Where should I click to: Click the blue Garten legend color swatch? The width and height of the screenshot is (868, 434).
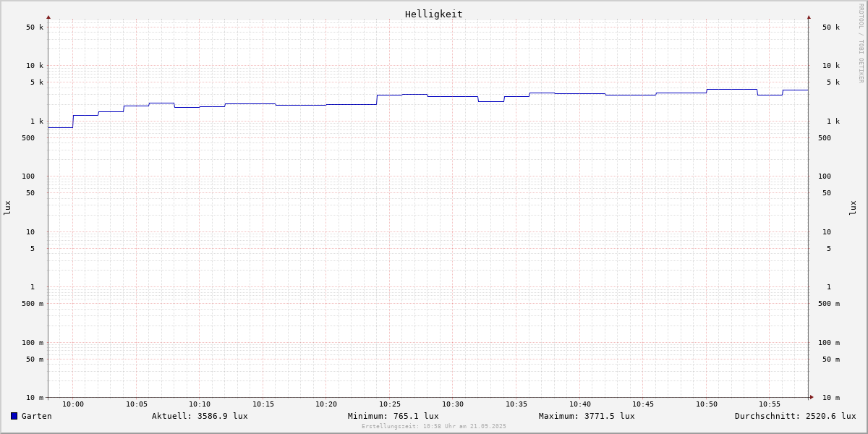pyautogui.click(x=14, y=416)
